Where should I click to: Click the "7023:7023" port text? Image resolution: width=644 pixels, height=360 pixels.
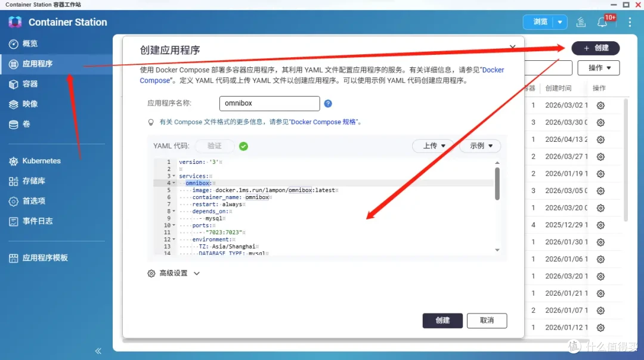tap(224, 232)
